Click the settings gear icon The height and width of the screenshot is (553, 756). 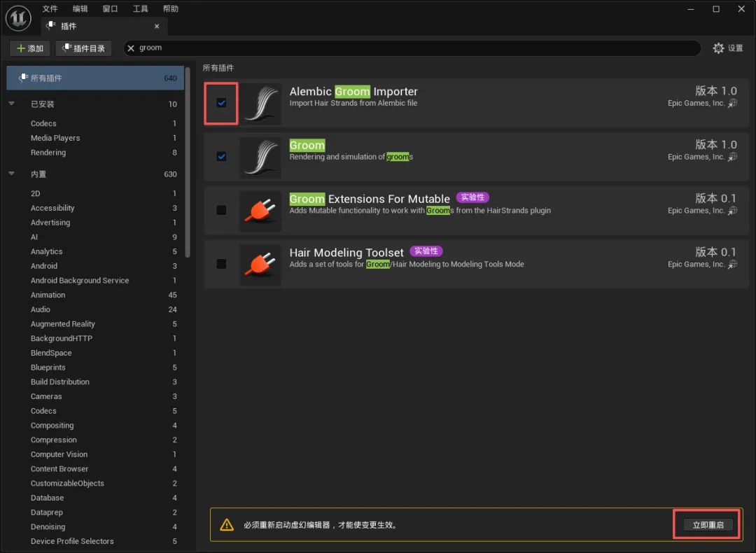718,48
